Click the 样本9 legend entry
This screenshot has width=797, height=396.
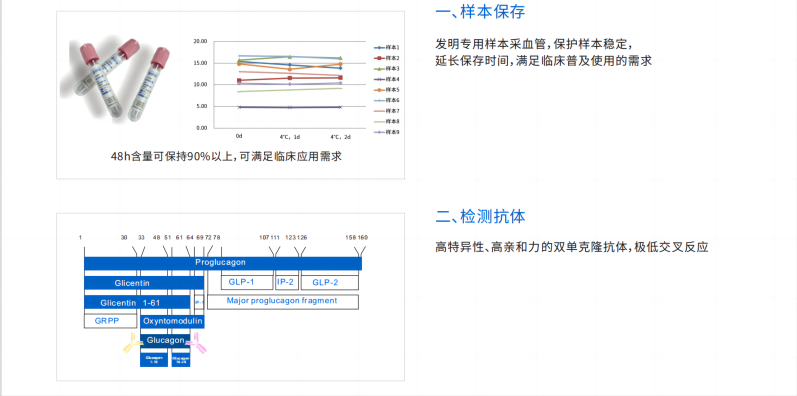tap(387, 132)
